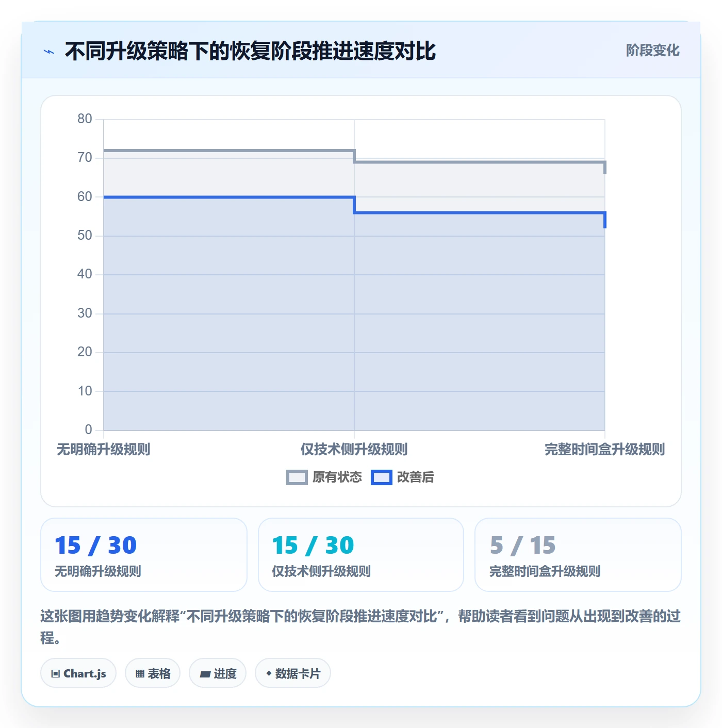Click y-axis value 70
Screen dimensions: 722x728
85,158
